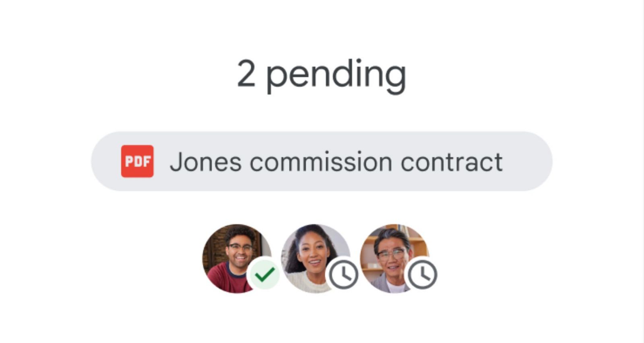Click the clock badge on the woman's avatar
644x343 pixels.
coord(343,275)
